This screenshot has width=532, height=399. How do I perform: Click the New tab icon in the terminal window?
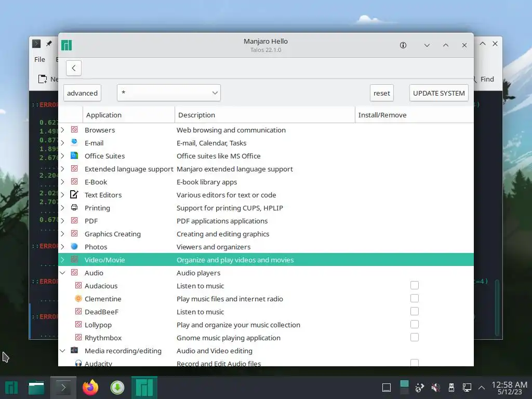(x=43, y=79)
